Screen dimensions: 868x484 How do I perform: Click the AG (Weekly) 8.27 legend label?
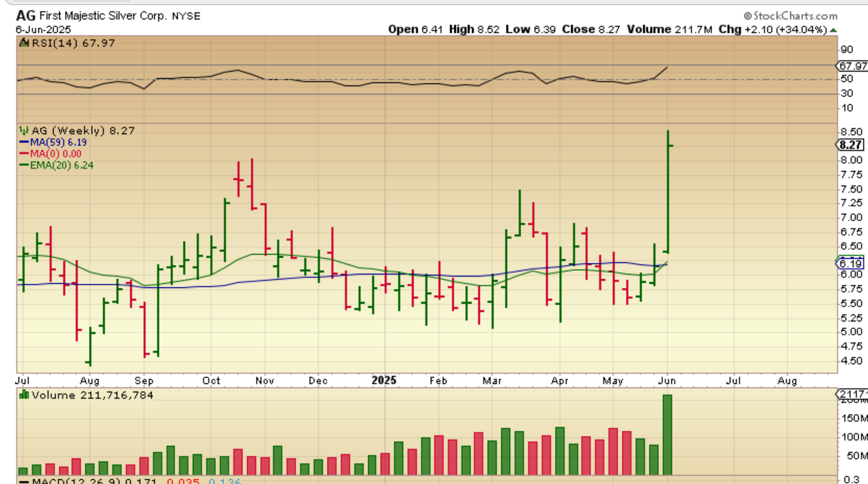coord(83,131)
